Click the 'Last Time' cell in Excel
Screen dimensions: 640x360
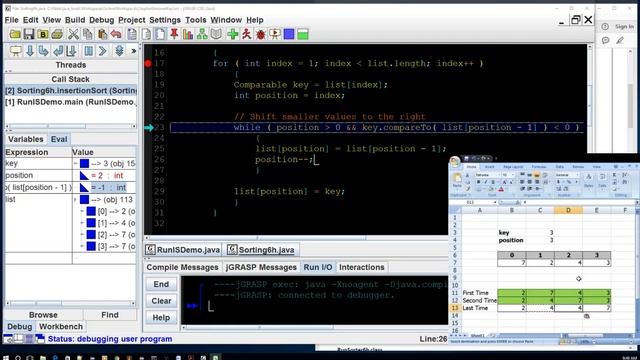point(480,308)
